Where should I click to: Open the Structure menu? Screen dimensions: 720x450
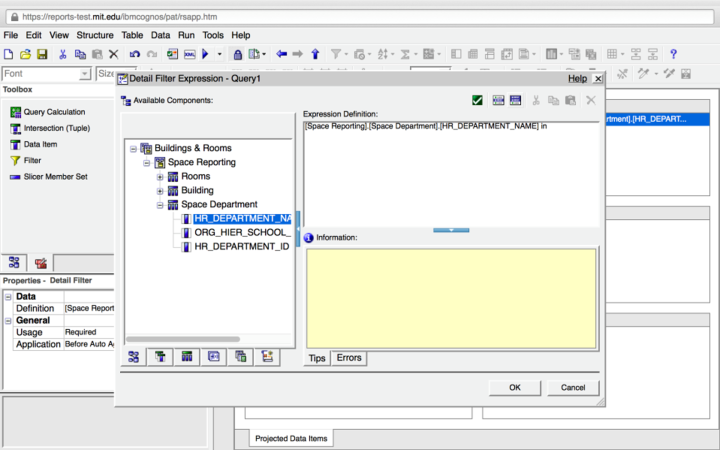[x=94, y=35]
